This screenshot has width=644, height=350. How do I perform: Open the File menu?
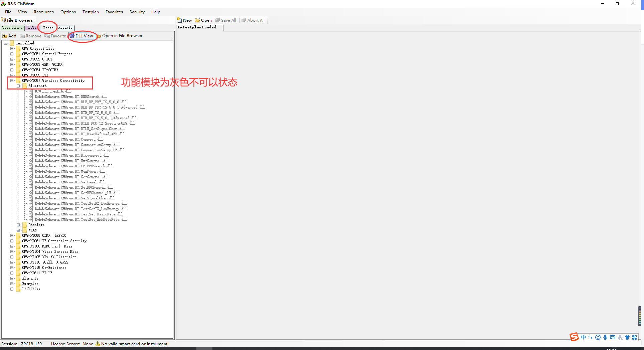[x=8, y=12]
